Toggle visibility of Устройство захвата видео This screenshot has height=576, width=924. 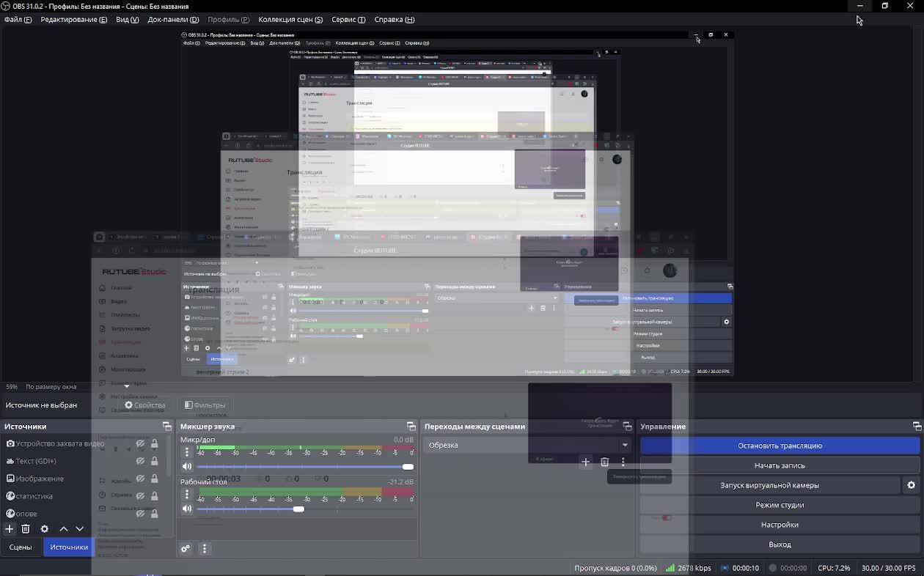(x=140, y=443)
